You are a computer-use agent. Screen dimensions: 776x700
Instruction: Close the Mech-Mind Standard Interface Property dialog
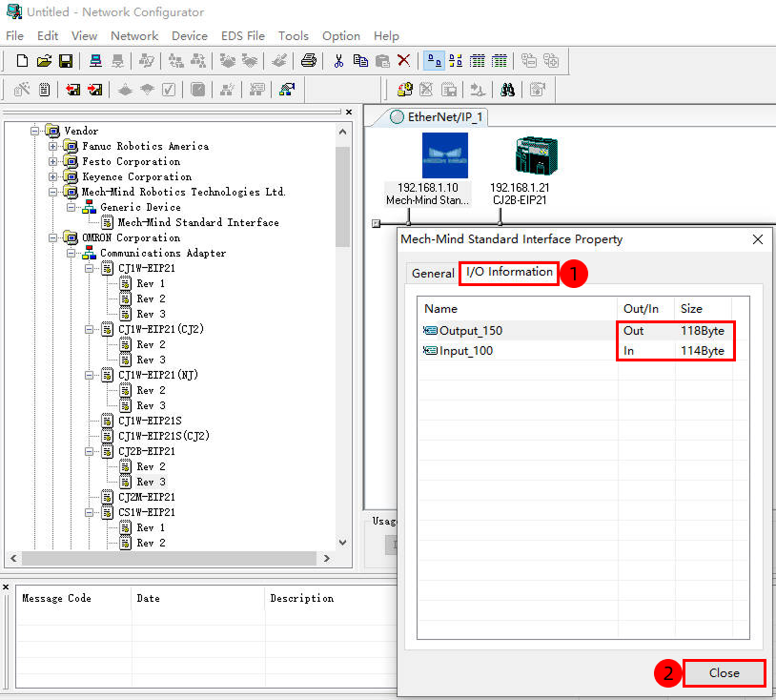[x=724, y=672]
